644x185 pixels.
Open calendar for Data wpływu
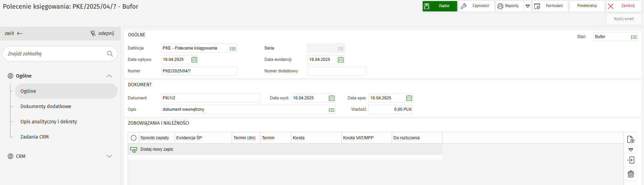pos(194,60)
